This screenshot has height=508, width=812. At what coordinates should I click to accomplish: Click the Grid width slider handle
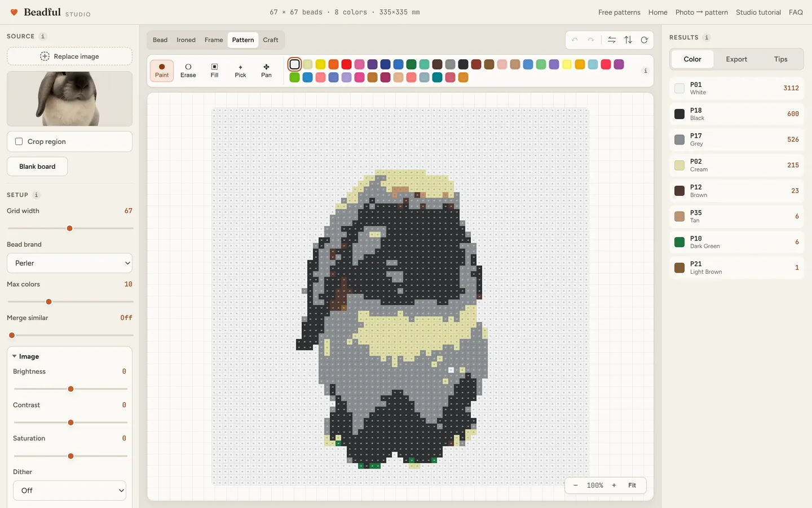[70, 229]
